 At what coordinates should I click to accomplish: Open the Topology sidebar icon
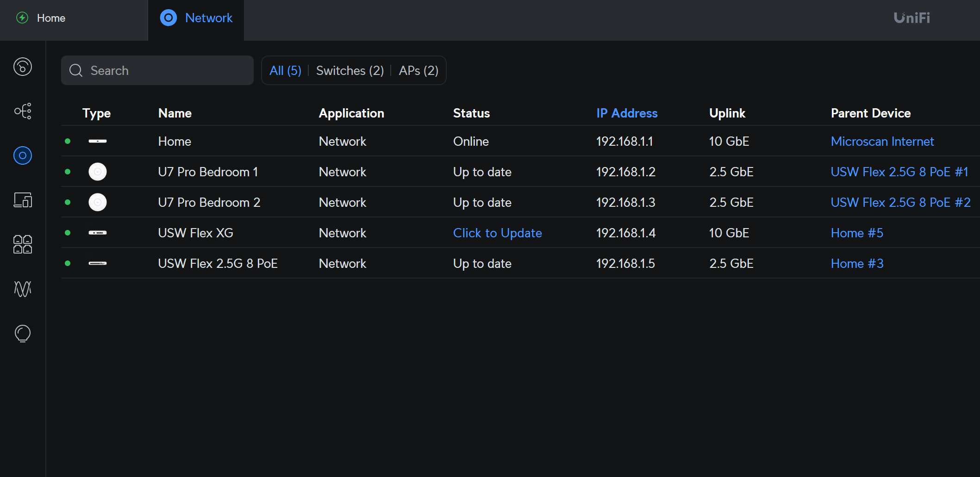(23, 111)
